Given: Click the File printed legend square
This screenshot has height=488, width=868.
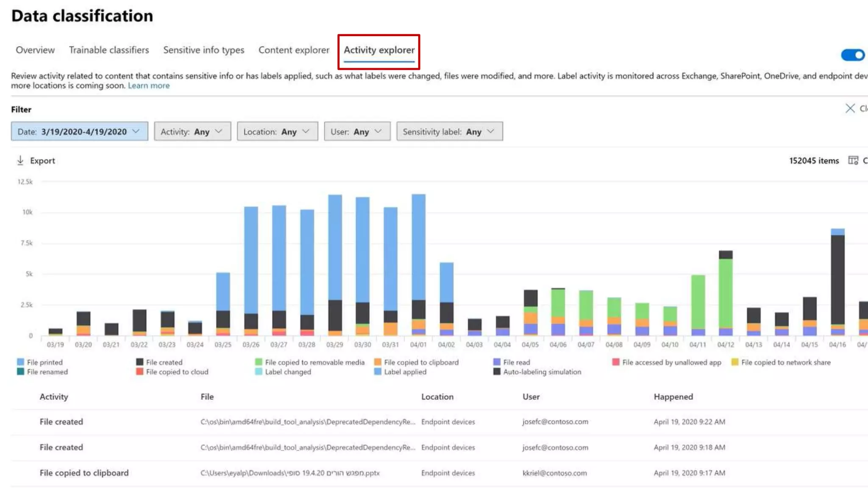Looking at the screenshot, I should (20, 362).
